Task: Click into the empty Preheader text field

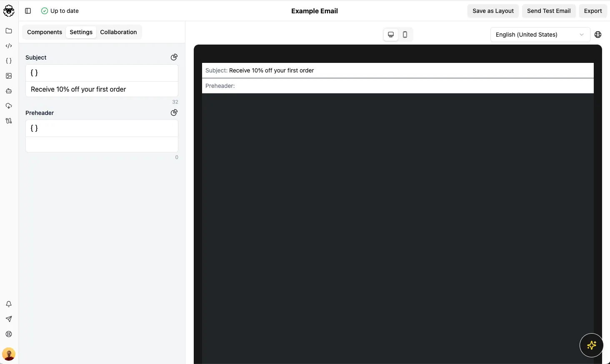Action: click(x=102, y=145)
